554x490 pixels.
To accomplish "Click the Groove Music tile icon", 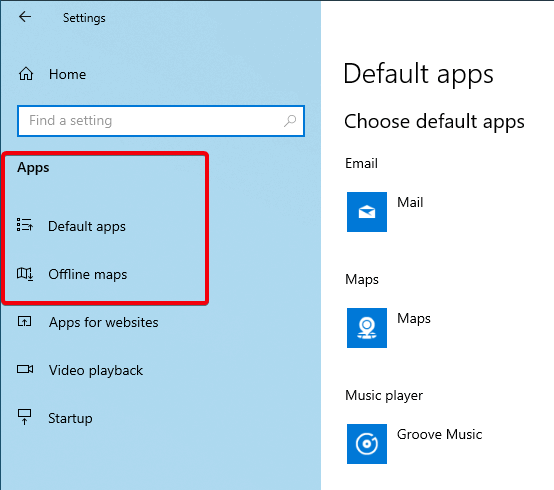I will (367, 444).
